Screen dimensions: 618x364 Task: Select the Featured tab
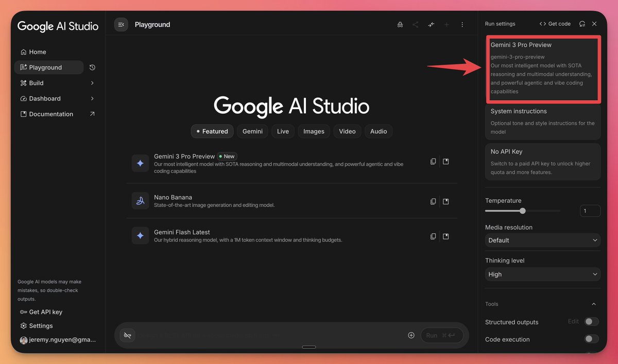(212, 131)
